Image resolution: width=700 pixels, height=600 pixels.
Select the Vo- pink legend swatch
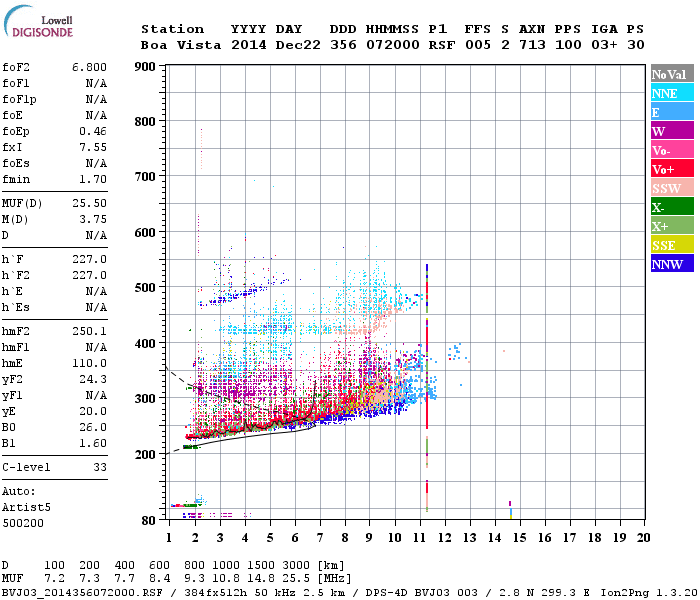[x=672, y=150]
